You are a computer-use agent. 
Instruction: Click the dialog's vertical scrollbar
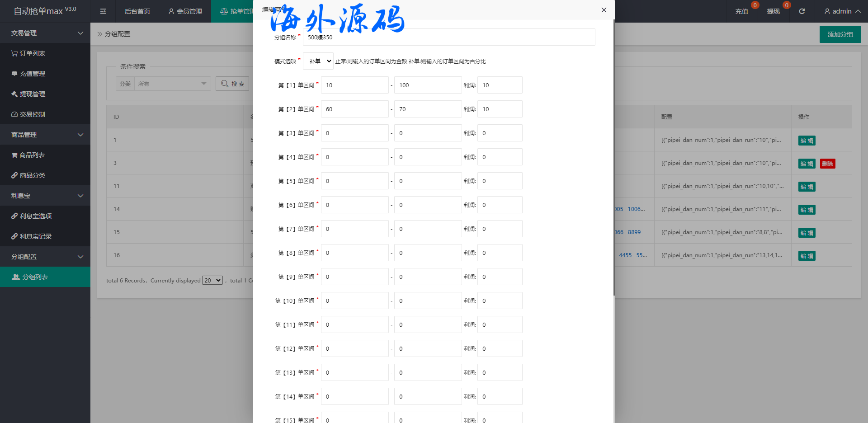point(613,158)
